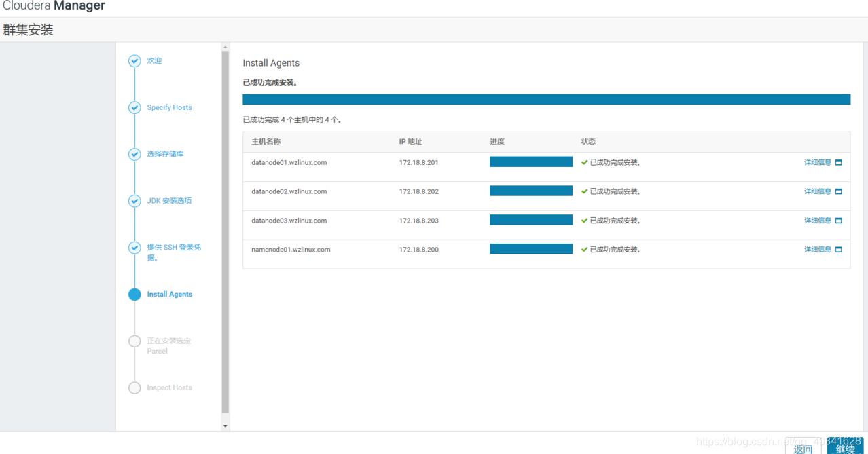Select IP address 172.18.8.200

coord(418,250)
